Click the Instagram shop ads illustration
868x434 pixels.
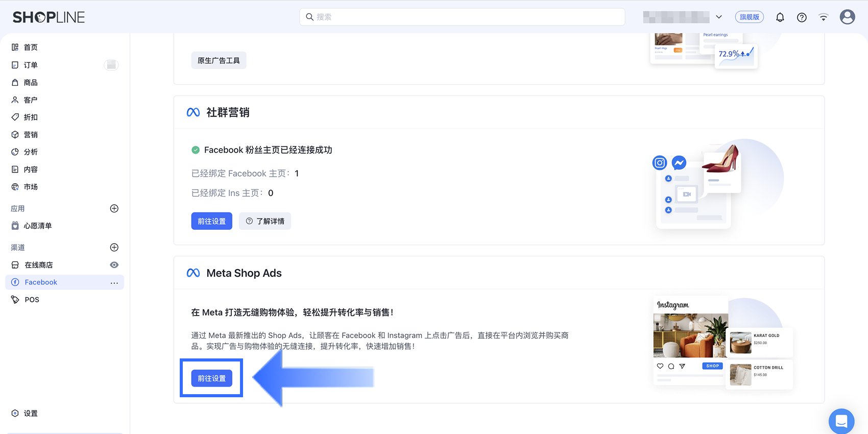(x=723, y=344)
